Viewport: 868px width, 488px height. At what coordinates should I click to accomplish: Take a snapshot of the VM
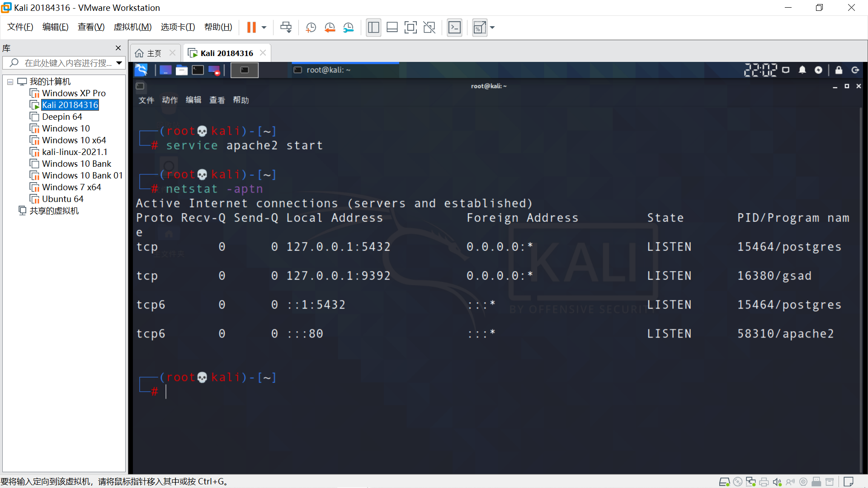pyautogui.click(x=311, y=28)
